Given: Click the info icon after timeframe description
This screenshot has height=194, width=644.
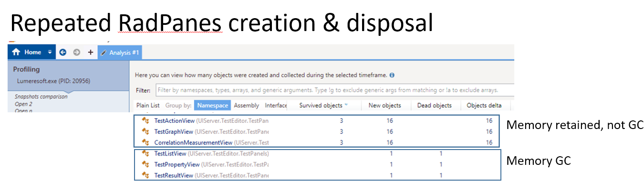Looking at the screenshot, I should (392, 75).
